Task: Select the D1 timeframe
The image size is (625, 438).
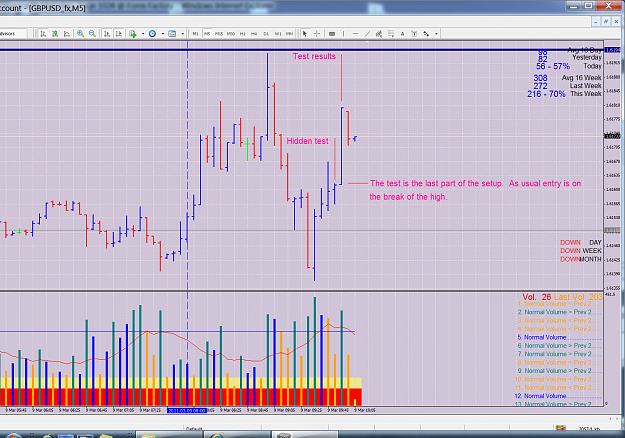Action: [x=266, y=34]
